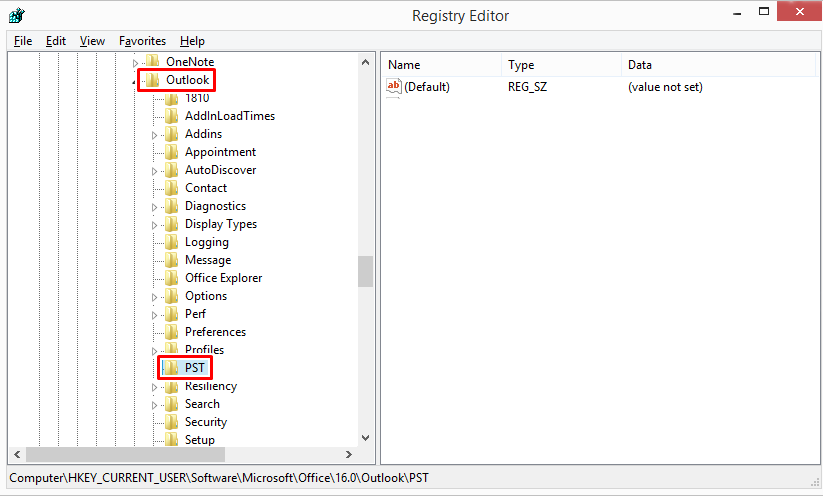
Task: Open the Help menu
Action: click(x=192, y=41)
